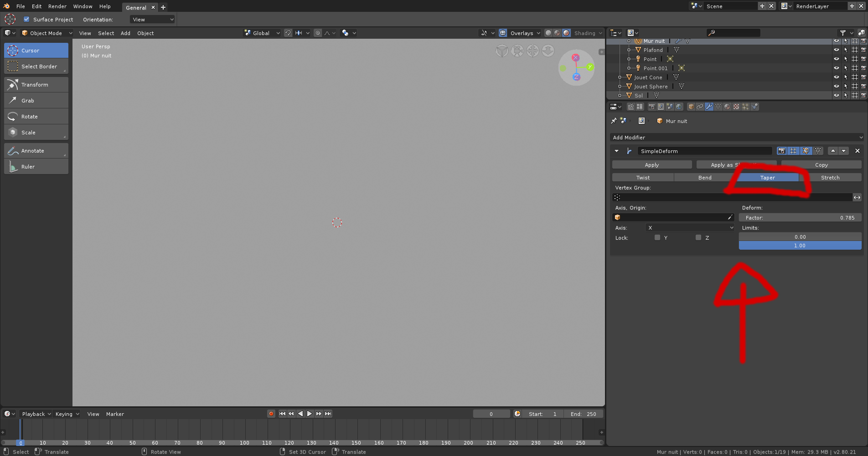
Task: Click the pin icon in properties header
Action: tap(614, 121)
